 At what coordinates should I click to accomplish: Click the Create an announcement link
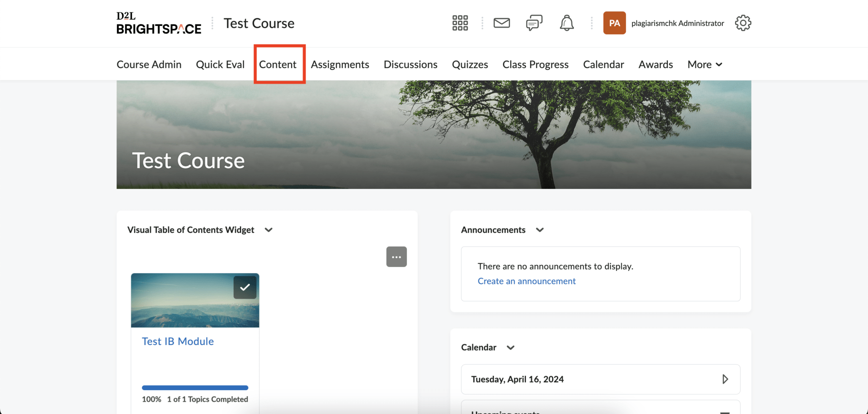[x=526, y=281]
